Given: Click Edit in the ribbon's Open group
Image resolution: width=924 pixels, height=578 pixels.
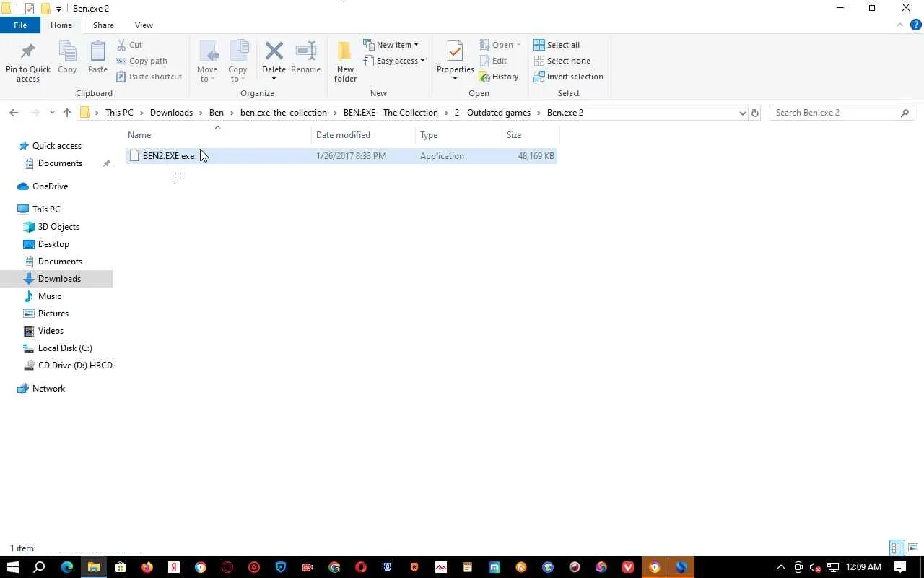Looking at the screenshot, I should 493,61.
